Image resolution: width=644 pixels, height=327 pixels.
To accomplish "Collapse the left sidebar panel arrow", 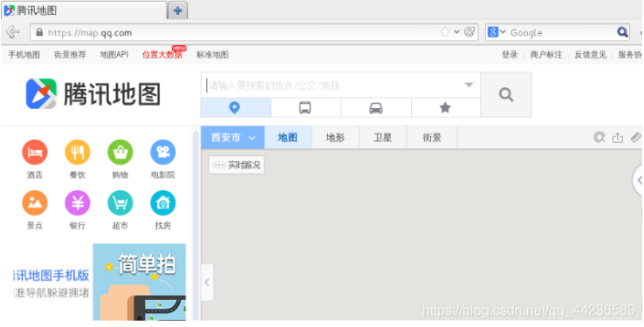I will [x=207, y=283].
